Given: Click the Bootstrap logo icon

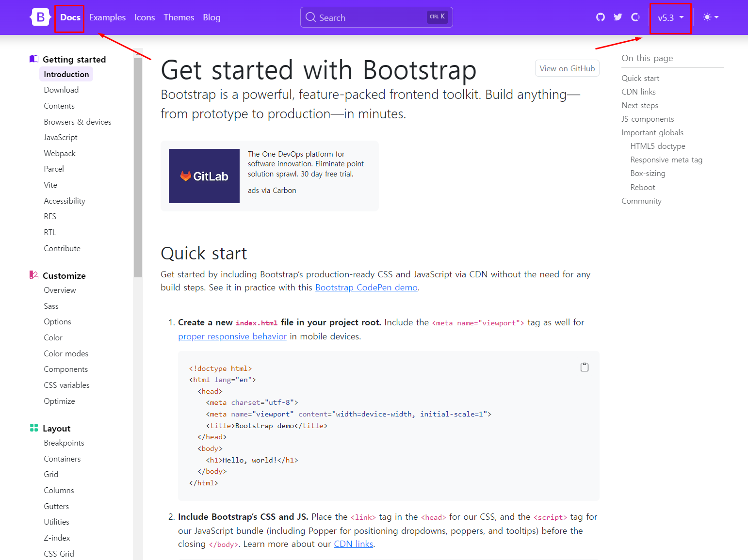Looking at the screenshot, I should click(x=40, y=17).
